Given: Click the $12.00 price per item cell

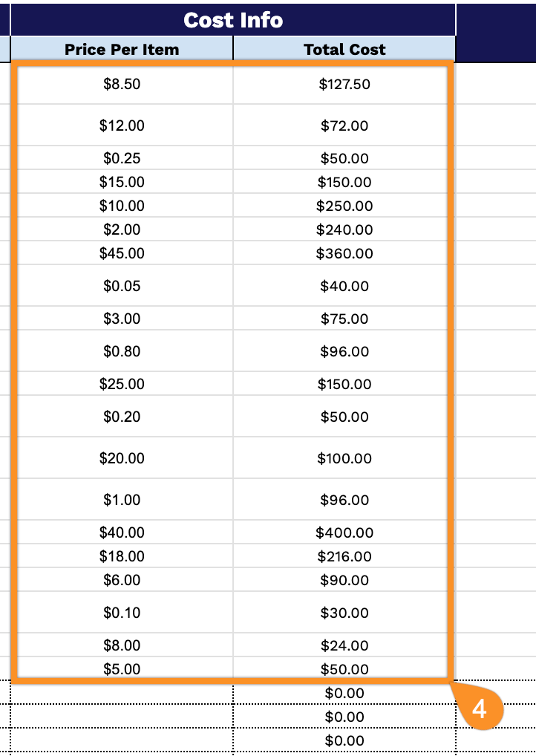Looking at the screenshot, I should click(x=122, y=126).
